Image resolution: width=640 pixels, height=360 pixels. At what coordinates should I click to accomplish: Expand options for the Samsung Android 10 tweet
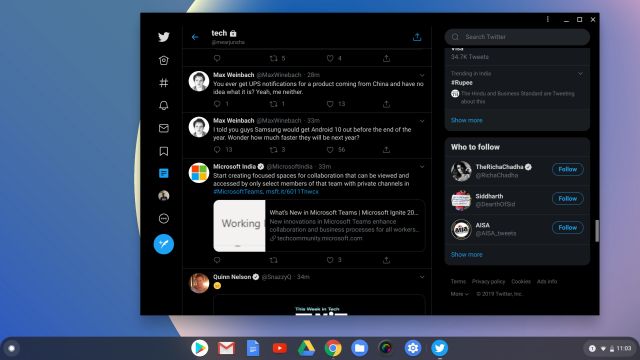point(422,121)
